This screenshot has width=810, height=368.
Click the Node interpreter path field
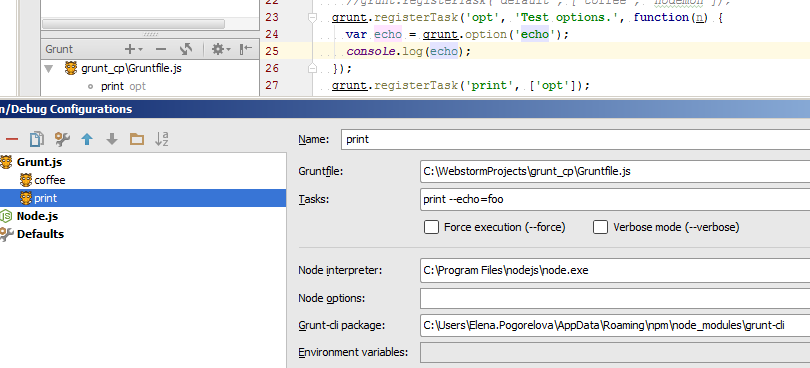pos(615,270)
